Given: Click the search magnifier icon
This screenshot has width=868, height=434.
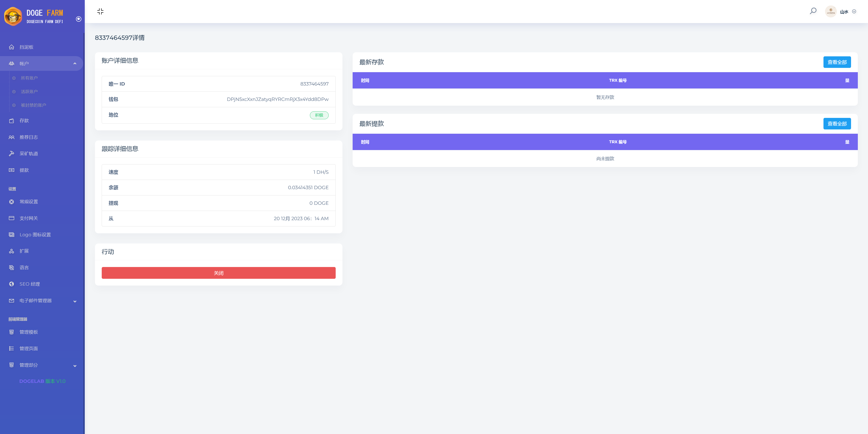Looking at the screenshot, I should coord(813,11).
